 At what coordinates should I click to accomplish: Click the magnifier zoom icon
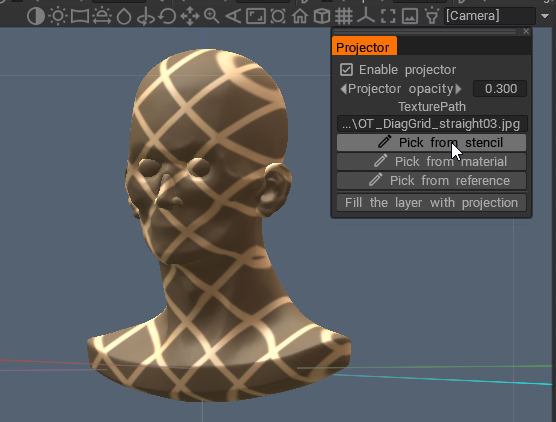click(x=211, y=16)
